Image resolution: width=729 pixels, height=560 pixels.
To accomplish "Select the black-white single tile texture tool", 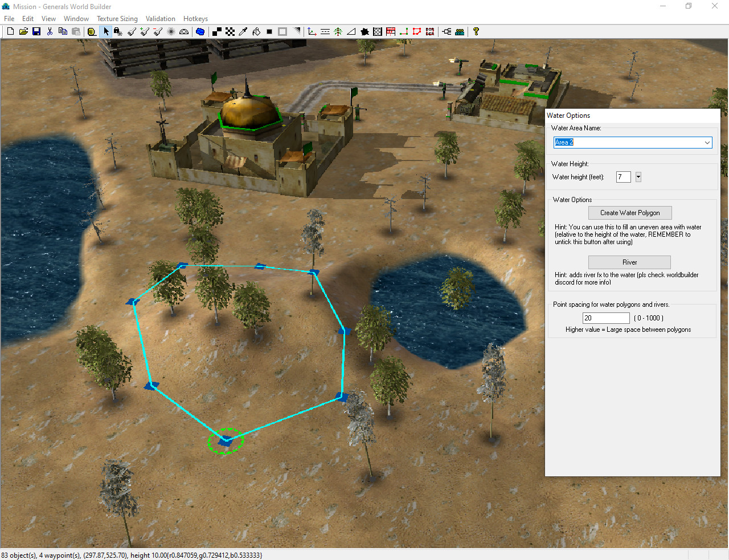I will [x=217, y=31].
